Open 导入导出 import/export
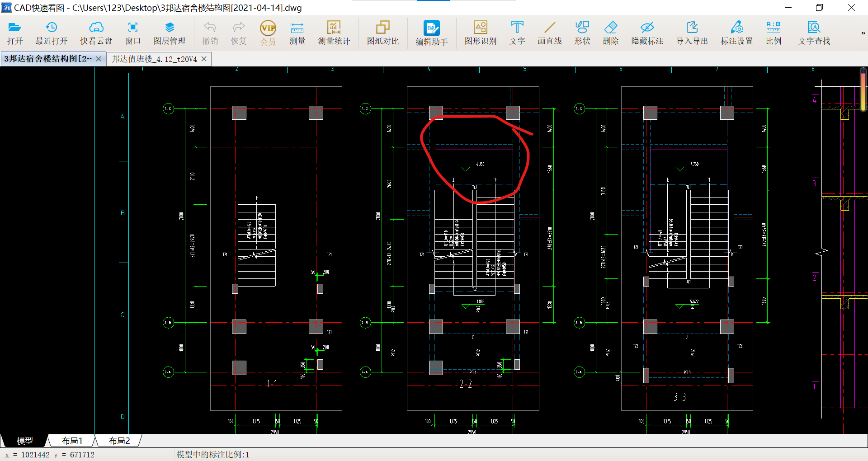 (x=692, y=33)
